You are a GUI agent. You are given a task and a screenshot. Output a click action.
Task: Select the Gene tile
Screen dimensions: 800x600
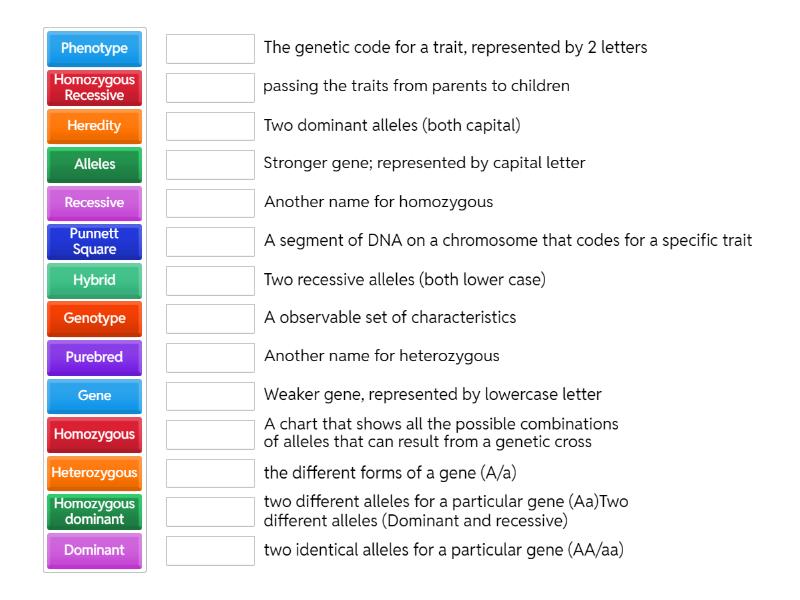(x=94, y=395)
